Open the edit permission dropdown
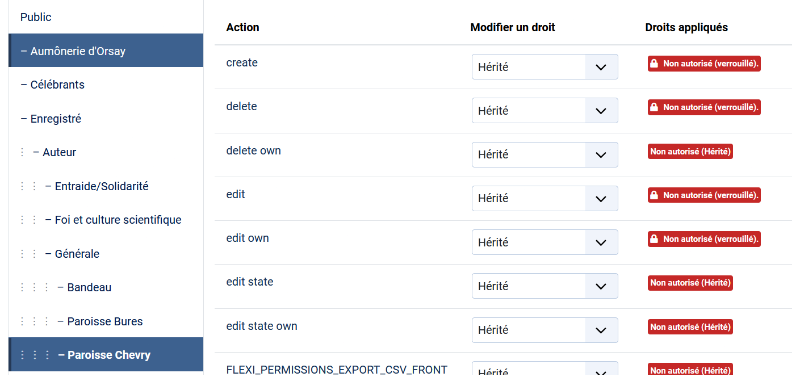Image resolution: width=800 pixels, height=375 pixels. pyautogui.click(x=545, y=198)
